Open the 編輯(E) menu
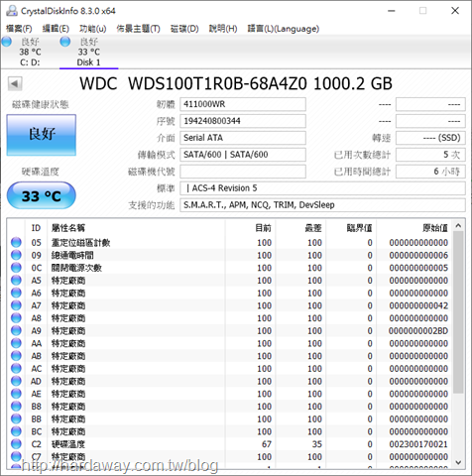The height and width of the screenshot is (476, 472). (x=56, y=29)
